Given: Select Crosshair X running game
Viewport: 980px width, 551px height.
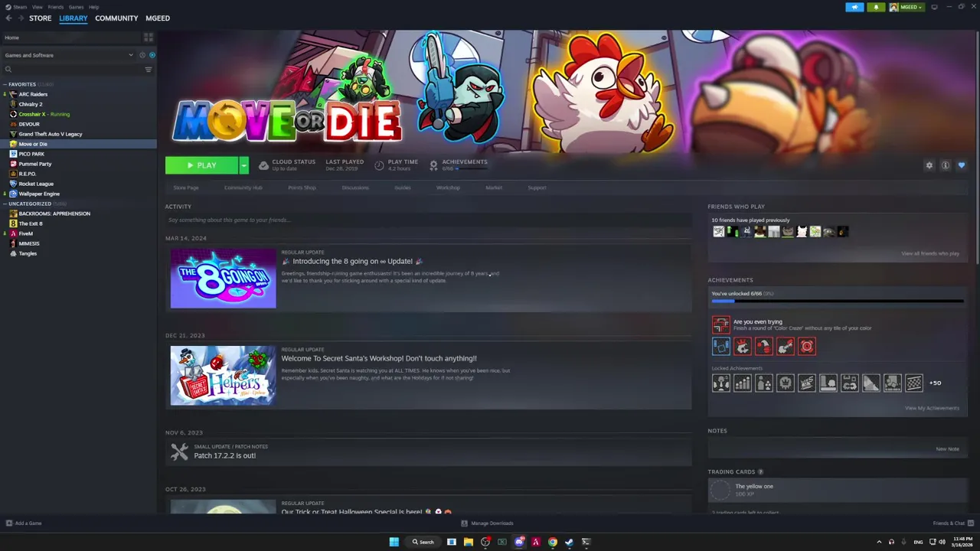Looking at the screenshot, I should (x=44, y=114).
